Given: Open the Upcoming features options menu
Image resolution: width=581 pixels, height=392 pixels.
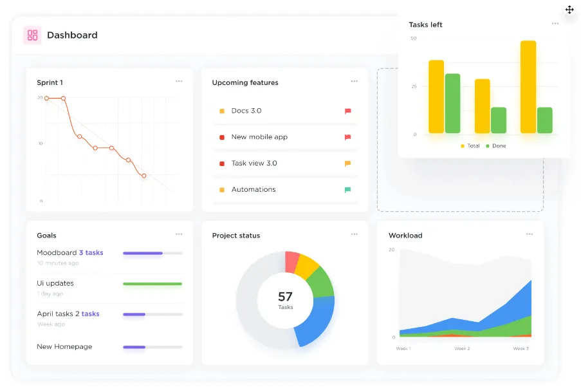Looking at the screenshot, I should [355, 81].
